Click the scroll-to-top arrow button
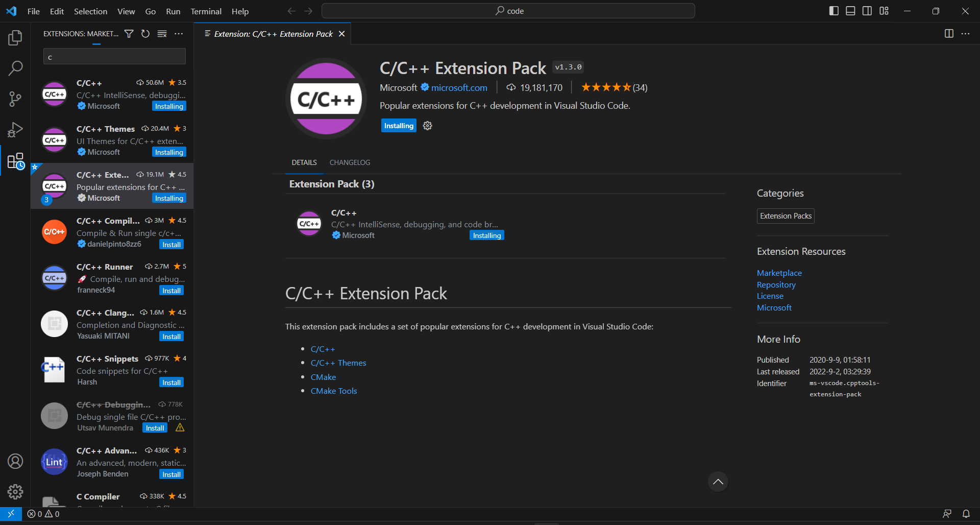Image resolution: width=980 pixels, height=525 pixels. coord(718,482)
